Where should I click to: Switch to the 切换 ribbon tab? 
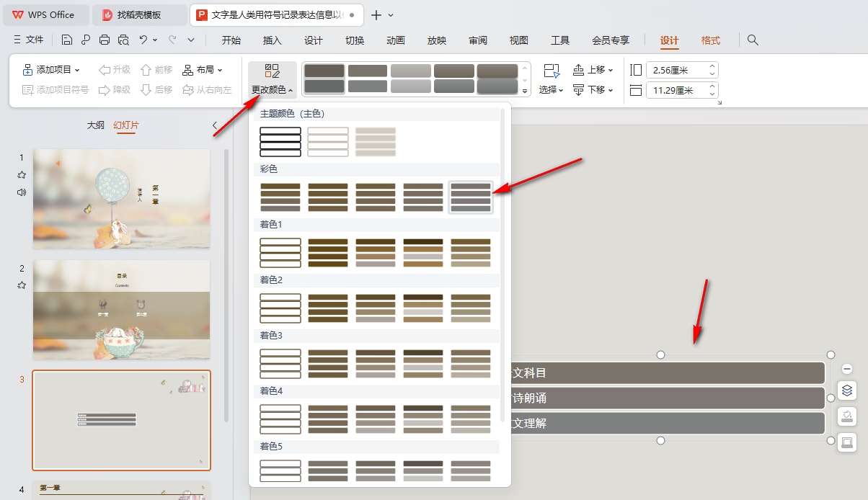point(355,40)
